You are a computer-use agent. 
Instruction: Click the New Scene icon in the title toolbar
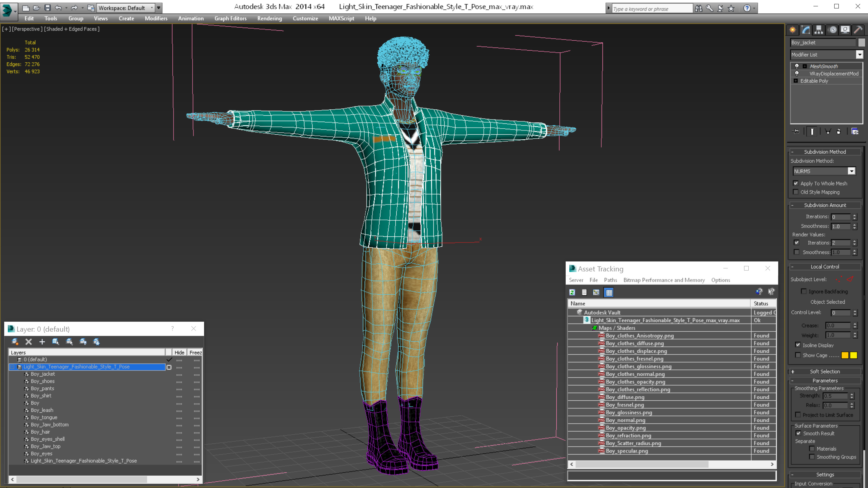(x=26, y=8)
